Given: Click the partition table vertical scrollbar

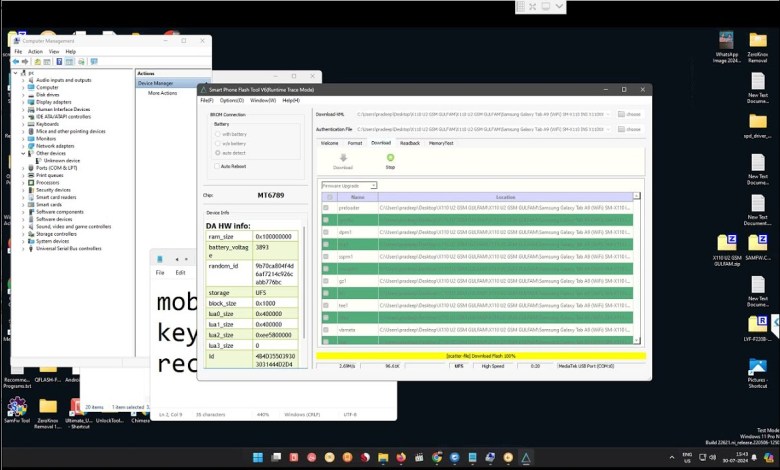Looking at the screenshot, I should (x=636, y=268).
